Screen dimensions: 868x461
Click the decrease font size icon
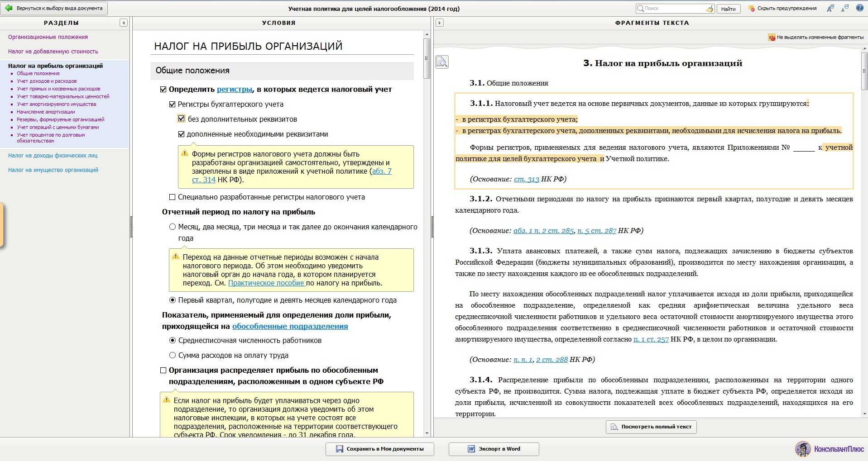(845, 8)
